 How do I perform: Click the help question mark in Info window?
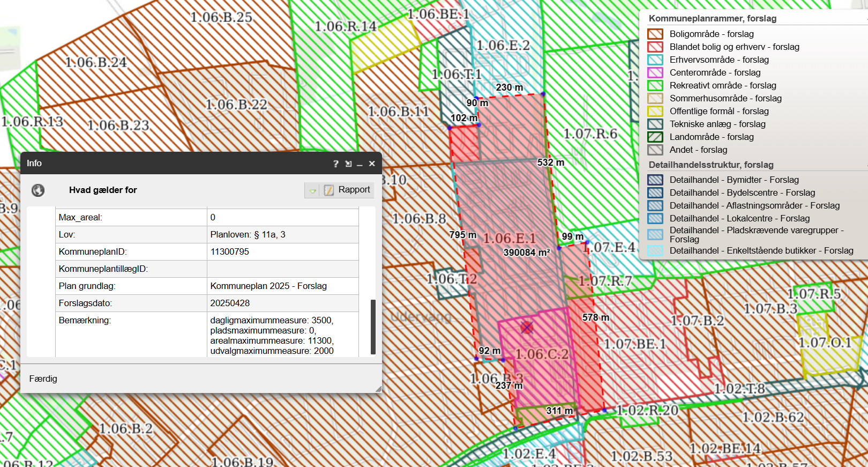336,164
